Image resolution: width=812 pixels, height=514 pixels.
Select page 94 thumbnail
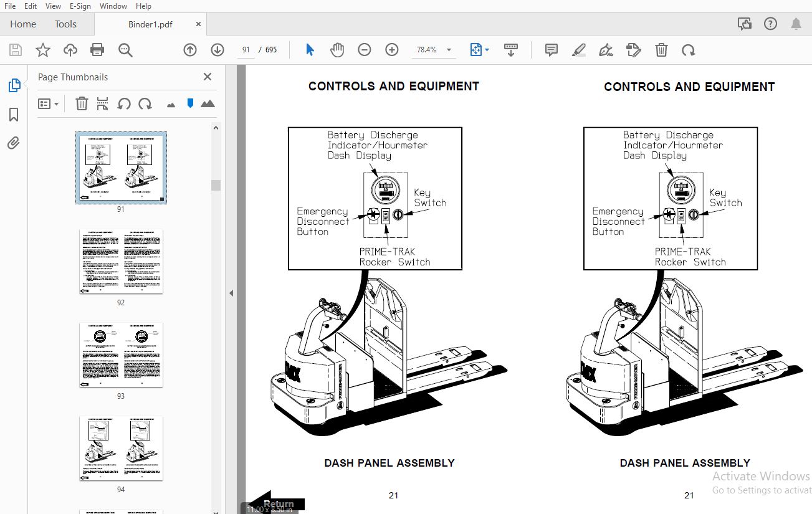[121, 449]
